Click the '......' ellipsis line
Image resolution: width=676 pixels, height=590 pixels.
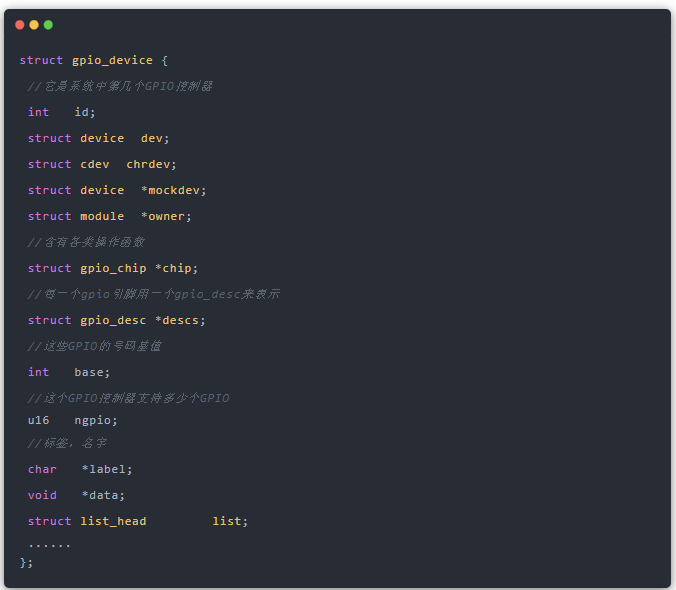coord(49,544)
